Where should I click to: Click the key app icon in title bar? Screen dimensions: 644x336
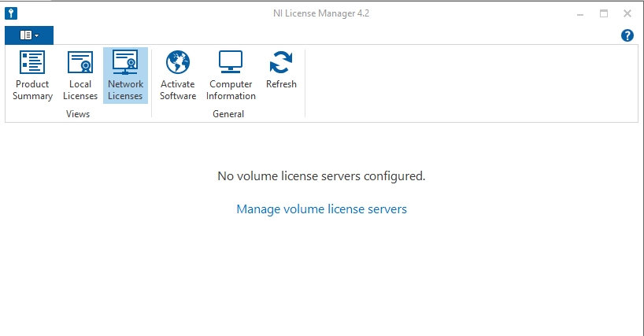pyautogui.click(x=11, y=13)
